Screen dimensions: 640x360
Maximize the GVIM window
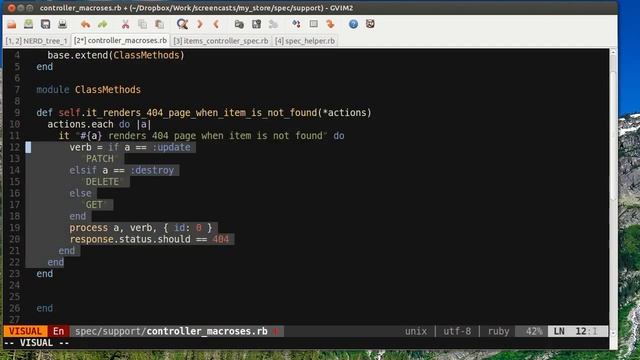pos(30,8)
